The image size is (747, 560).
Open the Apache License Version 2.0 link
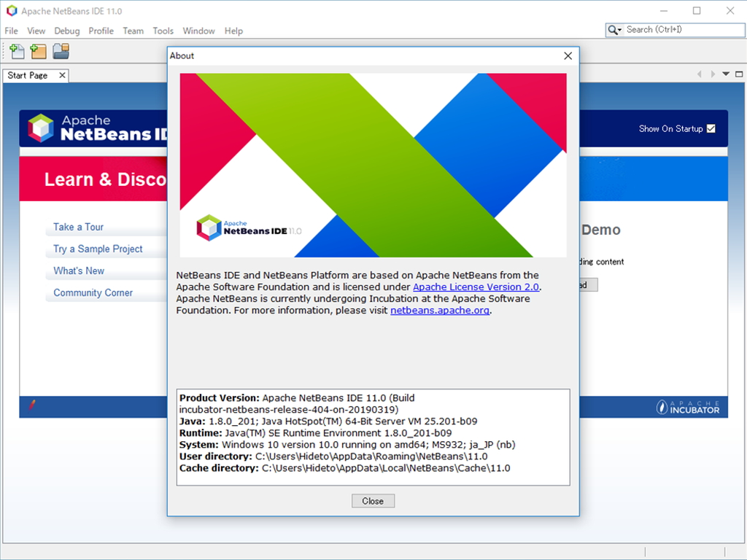476,287
